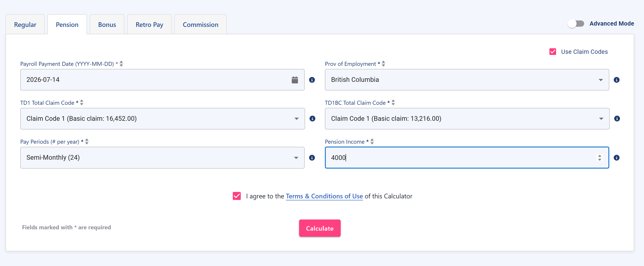Click sort arrows beside Pension Income label
Viewport: 644px width, 266px height.
click(372, 141)
